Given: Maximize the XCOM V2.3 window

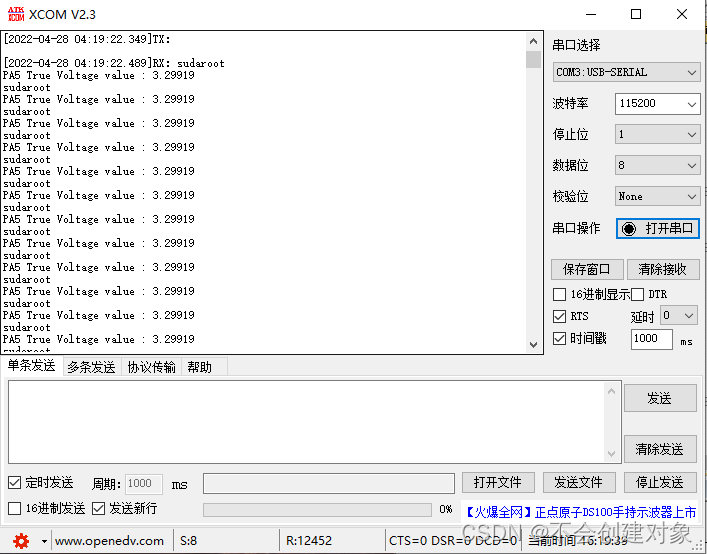Looking at the screenshot, I should point(636,14).
